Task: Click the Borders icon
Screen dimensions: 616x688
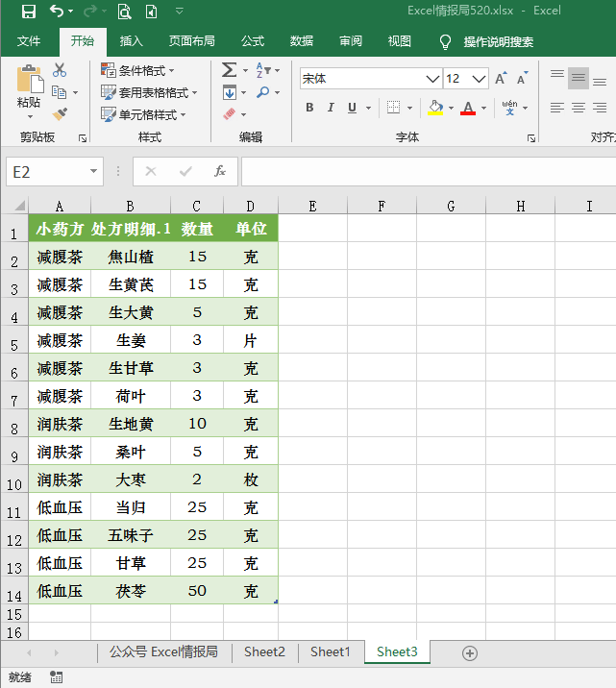Action: [394, 108]
